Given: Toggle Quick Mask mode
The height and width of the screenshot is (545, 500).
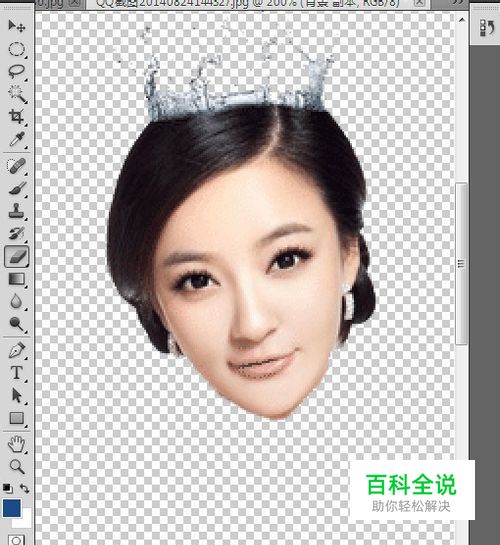Looking at the screenshot, I should tap(16, 539).
